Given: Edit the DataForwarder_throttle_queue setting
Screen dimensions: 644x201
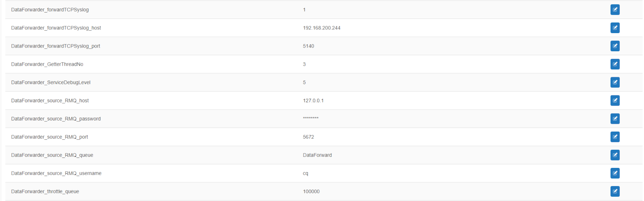Looking at the screenshot, I should [x=615, y=191].
